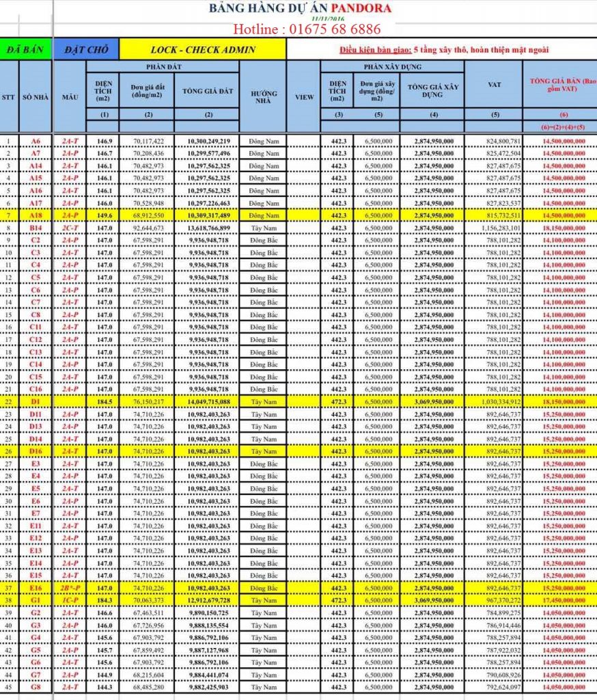Click the land unit price 92,644,673

(149, 228)
